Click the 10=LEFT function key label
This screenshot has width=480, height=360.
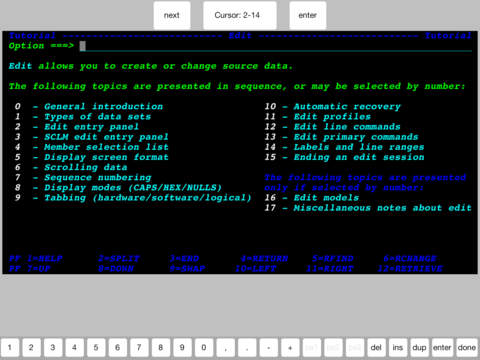[256, 269]
